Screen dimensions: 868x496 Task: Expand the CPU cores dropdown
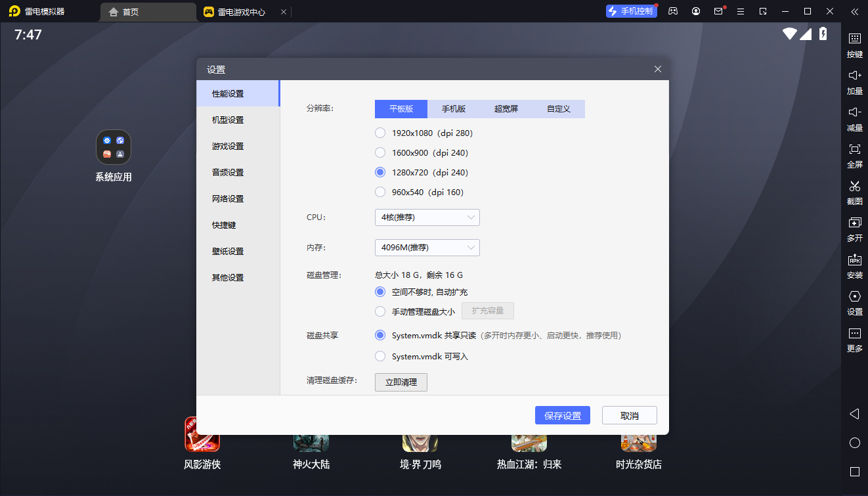point(427,217)
